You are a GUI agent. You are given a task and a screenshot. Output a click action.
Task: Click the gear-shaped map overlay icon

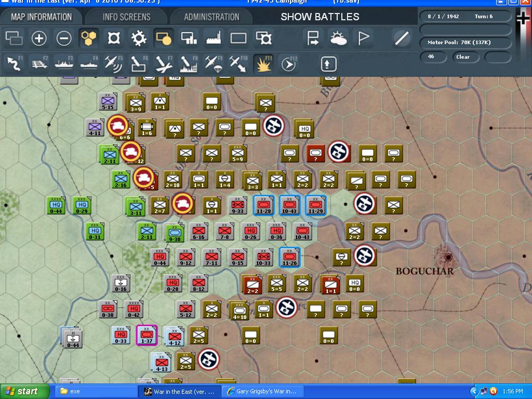pos(139,38)
